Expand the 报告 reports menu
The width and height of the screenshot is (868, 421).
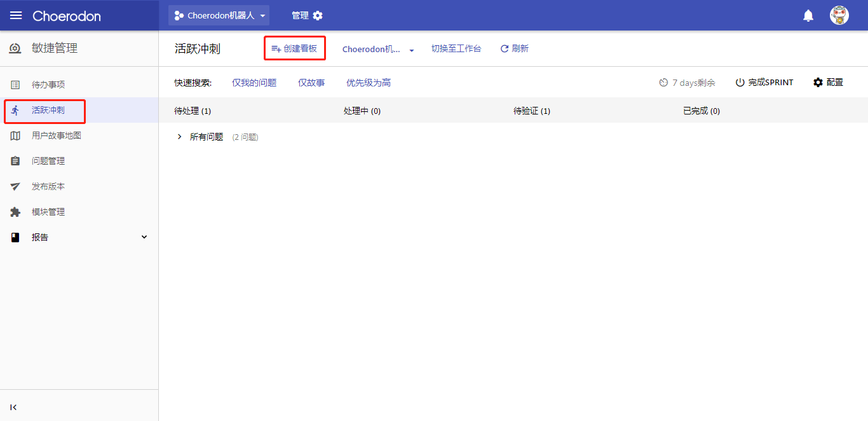[x=144, y=237]
